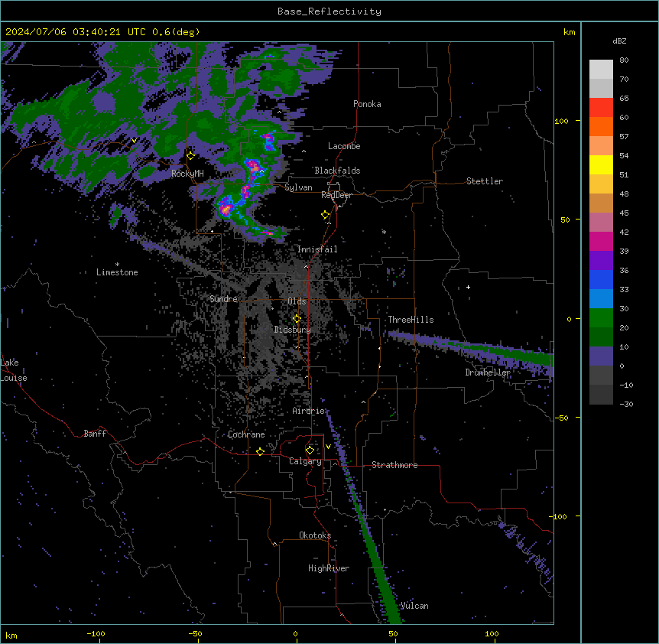Screen dimensions: 659x644
Task: Click the Innisfail city label
Action: click(317, 249)
